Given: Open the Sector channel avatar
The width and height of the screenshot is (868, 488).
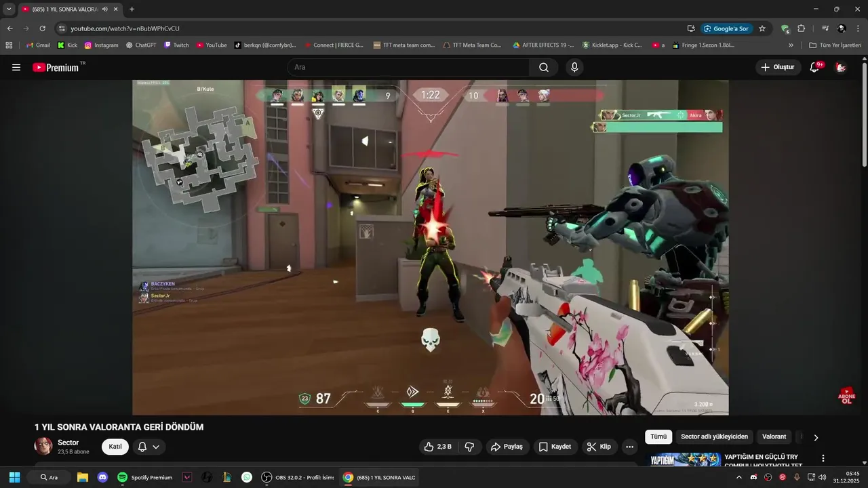Looking at the screenshot, I should tap(43, 446).
